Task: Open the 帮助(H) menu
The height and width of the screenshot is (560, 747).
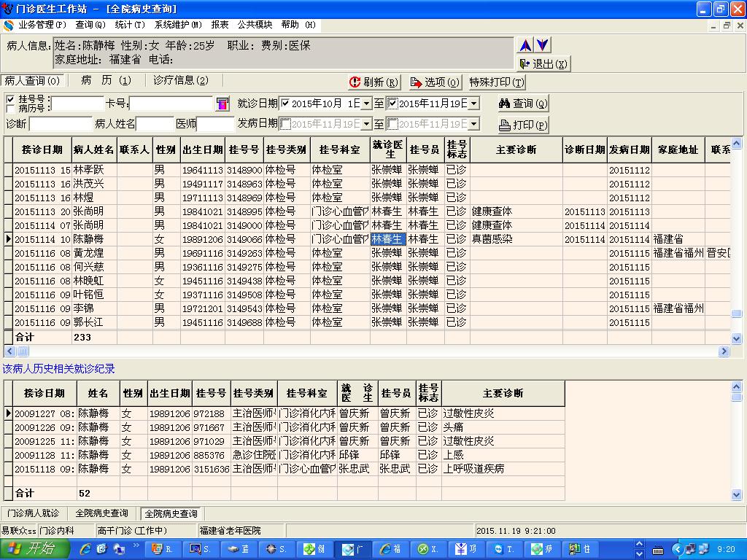Action: point(298,25)
